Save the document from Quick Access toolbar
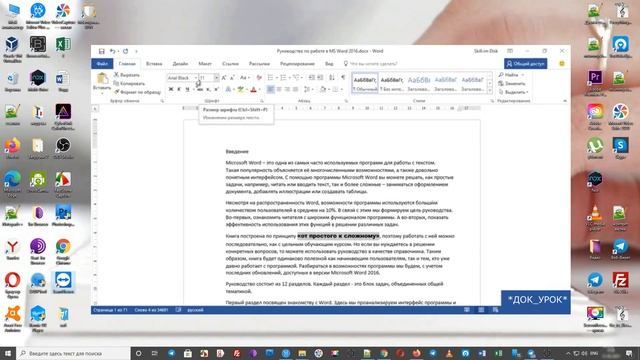Image resolution: width=640 pixels, height=360 pixels. coord(102,51)
